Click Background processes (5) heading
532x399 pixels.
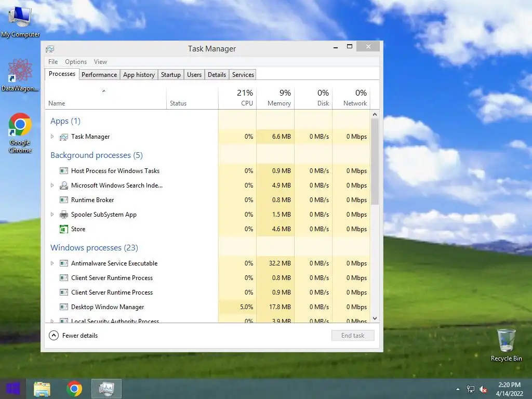[x=97, y=155]
